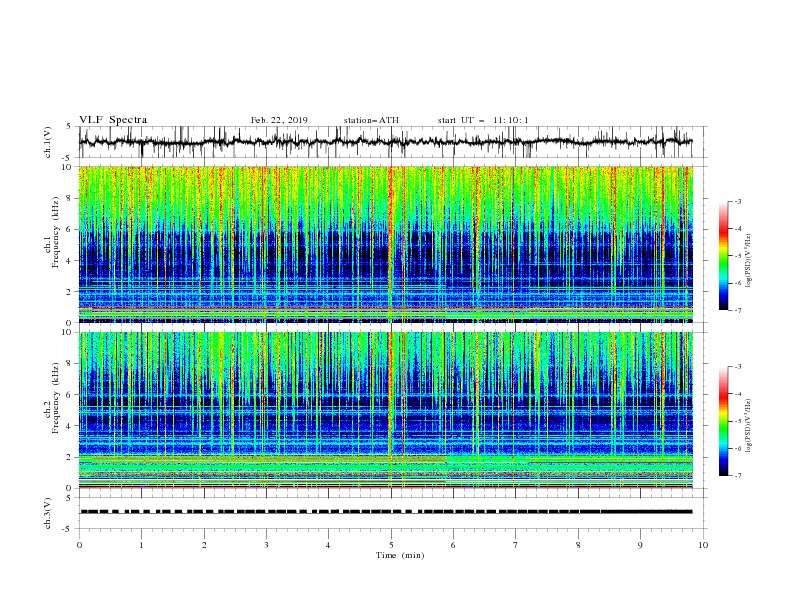
Task: Click the time axis tick label "5"
Action: tap(391, 545)
